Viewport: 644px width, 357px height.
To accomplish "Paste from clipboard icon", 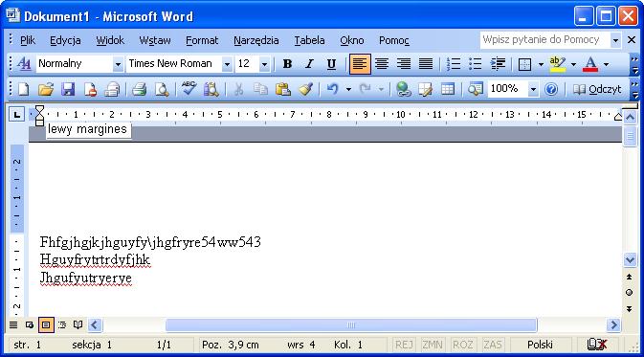I will tap(282, 89).
